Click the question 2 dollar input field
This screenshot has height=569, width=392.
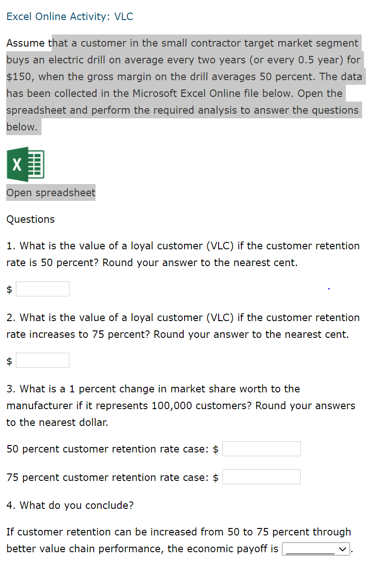click(42, 360)
